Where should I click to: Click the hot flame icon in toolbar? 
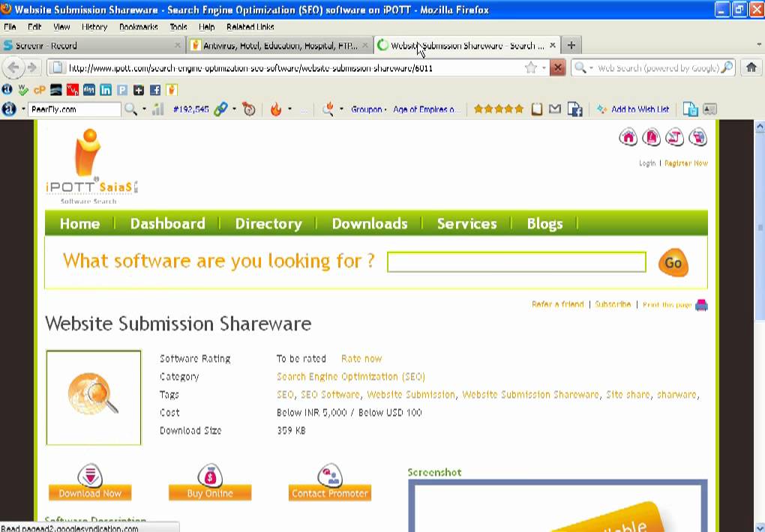click(276, 109)
